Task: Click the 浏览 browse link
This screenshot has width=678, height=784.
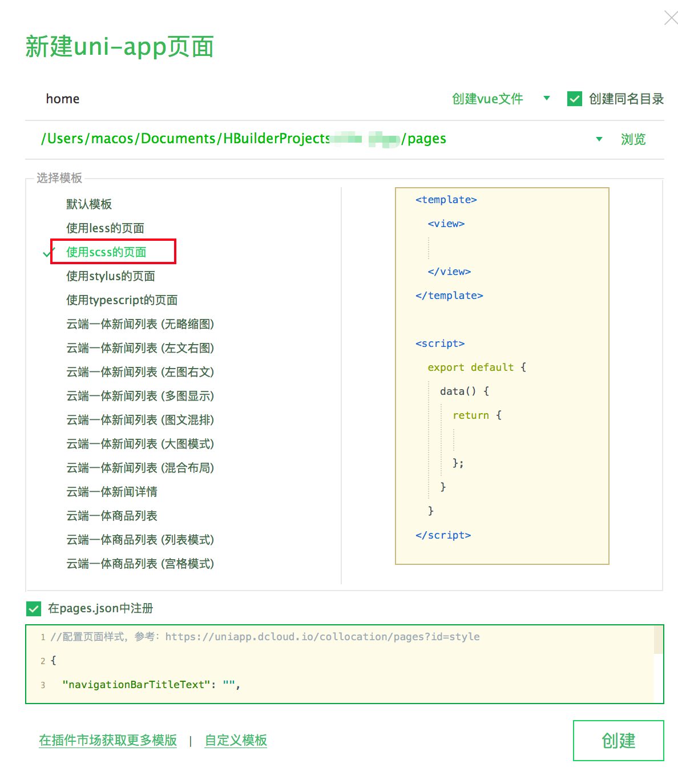Action: tap(633, 139)
